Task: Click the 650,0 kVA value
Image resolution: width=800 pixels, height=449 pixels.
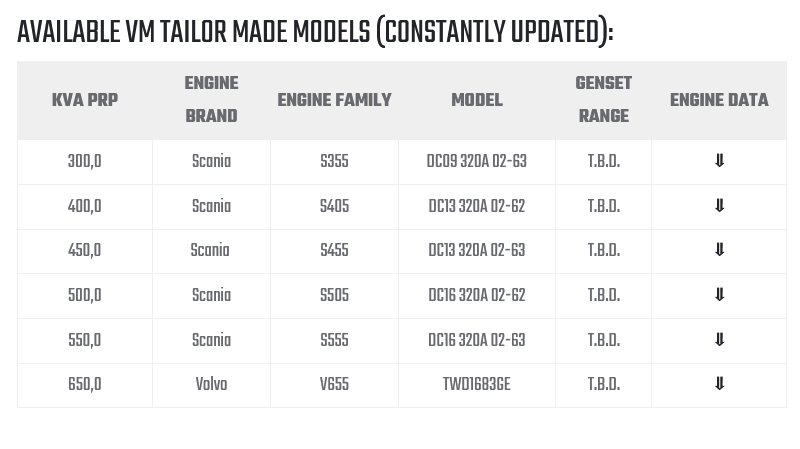Action: (x=85, y=385)
